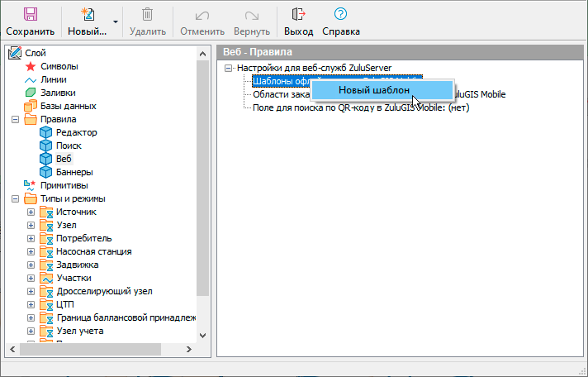Collapse Настройки для веб-служб ZuluServer node

pos(229,68)
